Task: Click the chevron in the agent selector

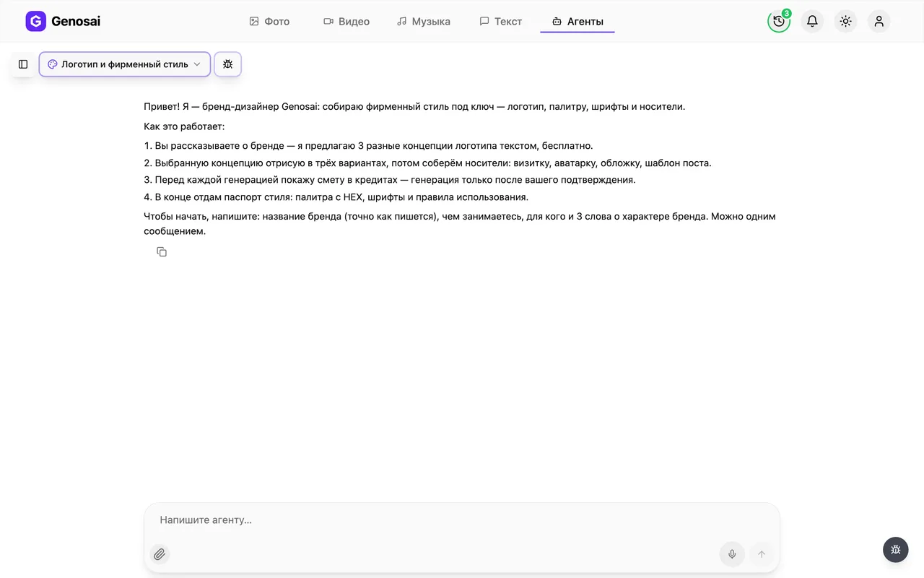Action: click(196, 64)
